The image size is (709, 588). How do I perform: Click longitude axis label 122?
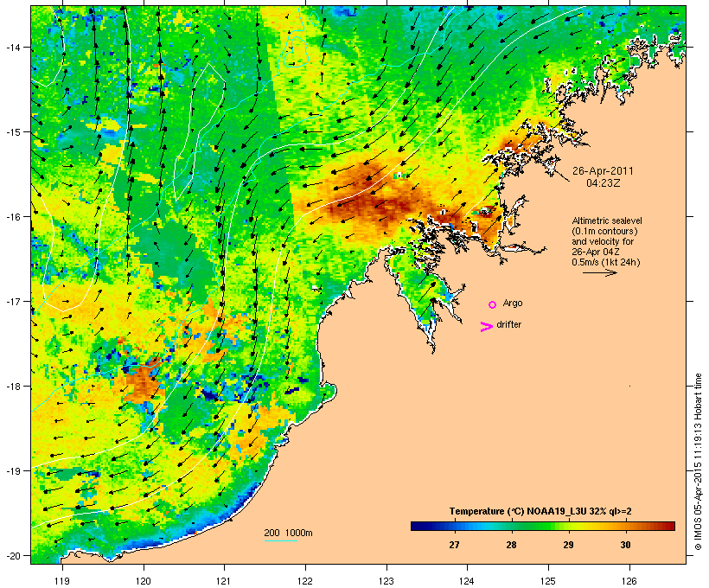click(x=305, y=581)
